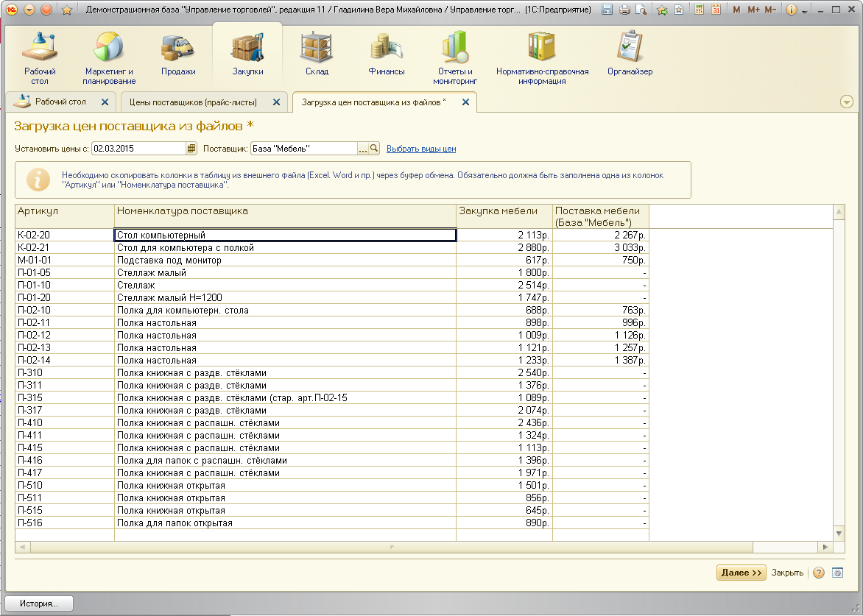Click horizontal scrollbar left arrow

point(22,548)
